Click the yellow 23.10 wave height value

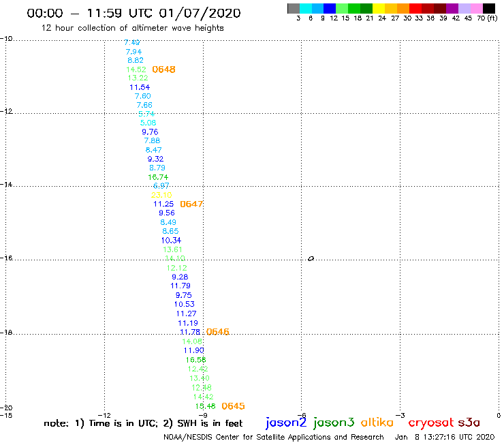[161, 195]
